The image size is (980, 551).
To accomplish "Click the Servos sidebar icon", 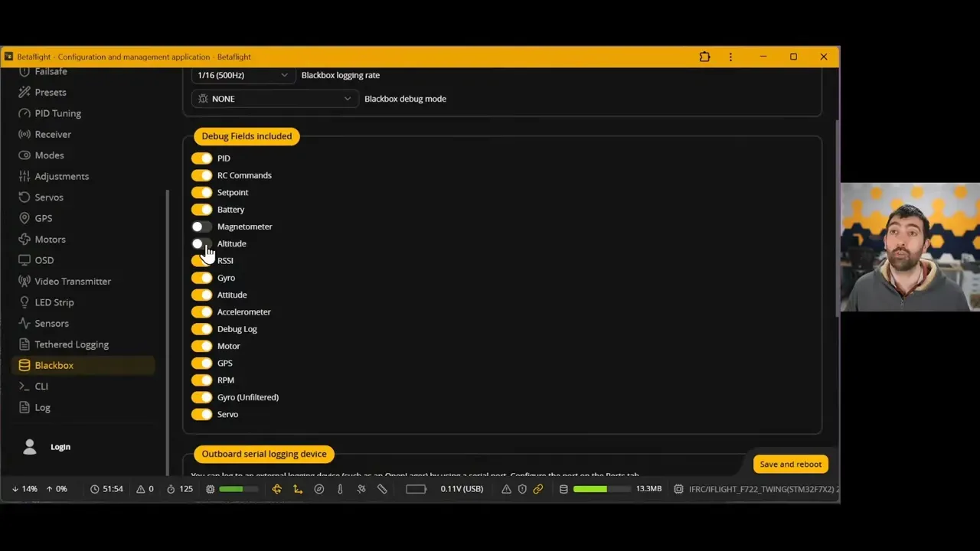I will click(x=24, y=197).
